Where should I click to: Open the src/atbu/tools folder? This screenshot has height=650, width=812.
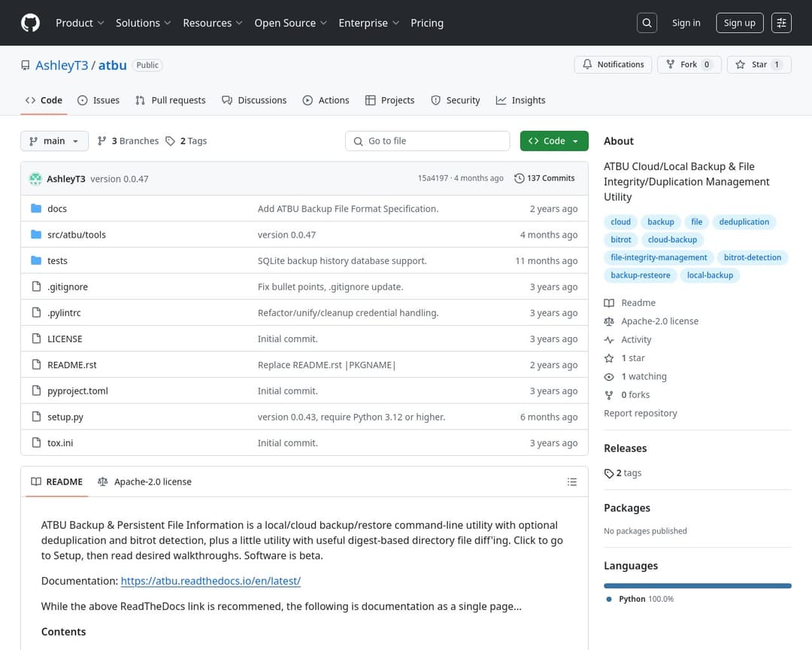coord(77,235)
